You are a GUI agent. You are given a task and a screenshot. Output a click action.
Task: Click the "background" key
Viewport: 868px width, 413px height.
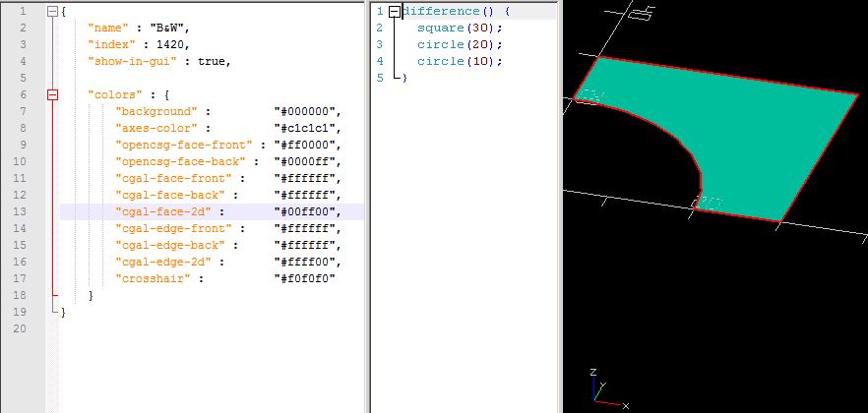(156, 112)
